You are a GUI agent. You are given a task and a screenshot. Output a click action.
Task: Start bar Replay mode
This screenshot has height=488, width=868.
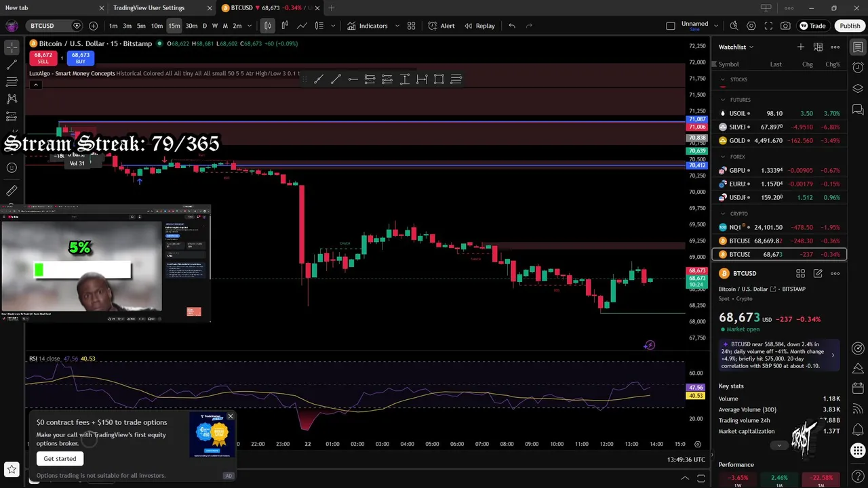[x=479, y=26]
